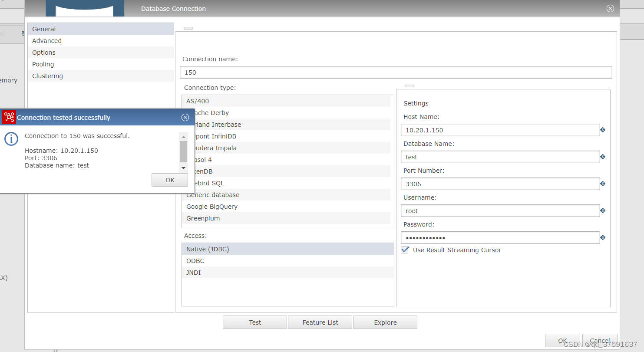Select Apache Derby connection type
644x352 pixels.
click(x=292, y=113)
